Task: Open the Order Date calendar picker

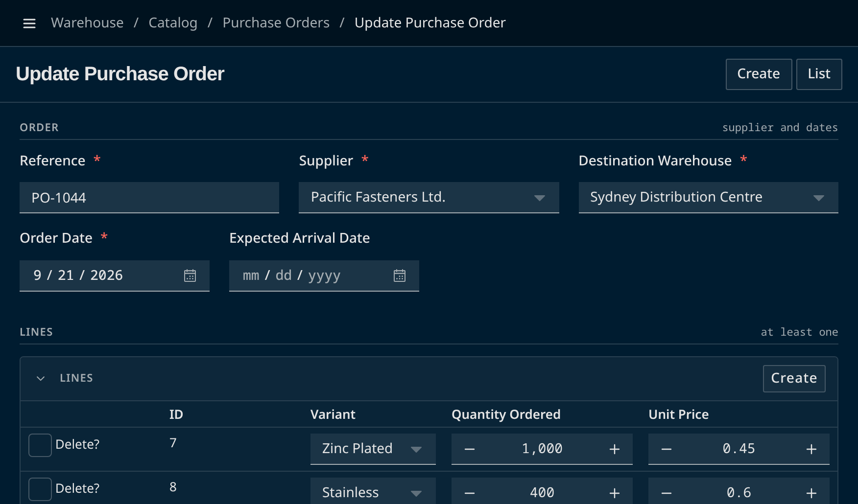Action: pos(190,275)
